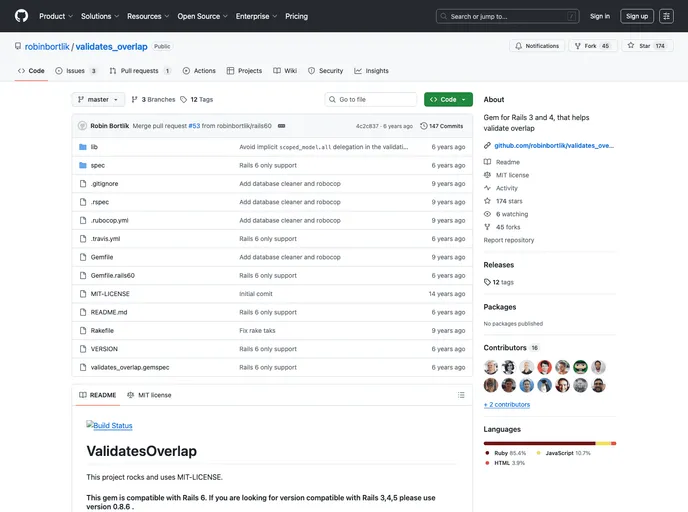
Task: Open the Actions tab
Action: click(199, 71)
